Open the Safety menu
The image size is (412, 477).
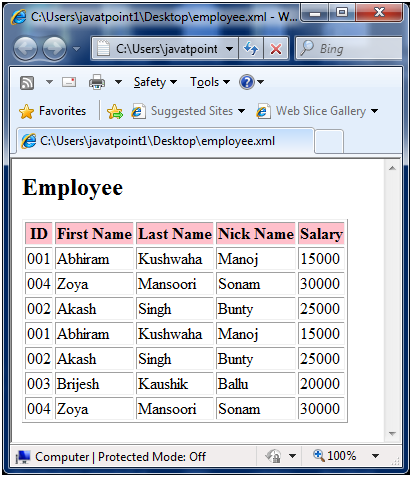155,82
